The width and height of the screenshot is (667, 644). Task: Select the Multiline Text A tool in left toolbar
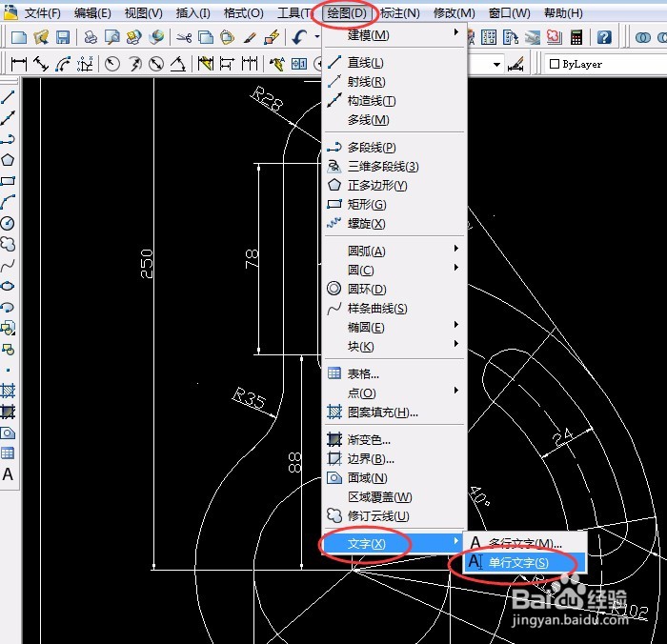tap(8, 474)
